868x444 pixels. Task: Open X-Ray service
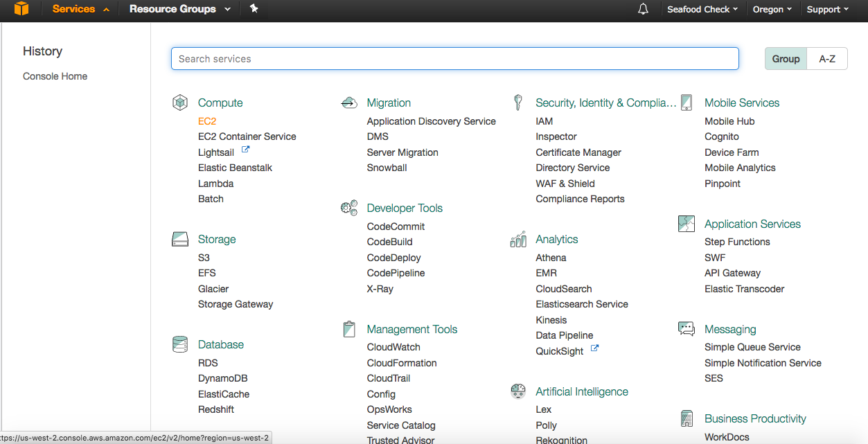[380, 289]
